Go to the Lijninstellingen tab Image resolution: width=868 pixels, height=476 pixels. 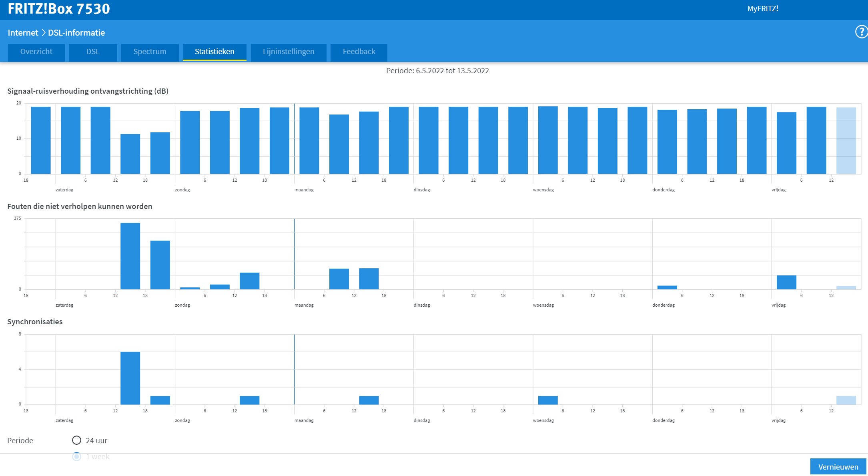point(289,52)
